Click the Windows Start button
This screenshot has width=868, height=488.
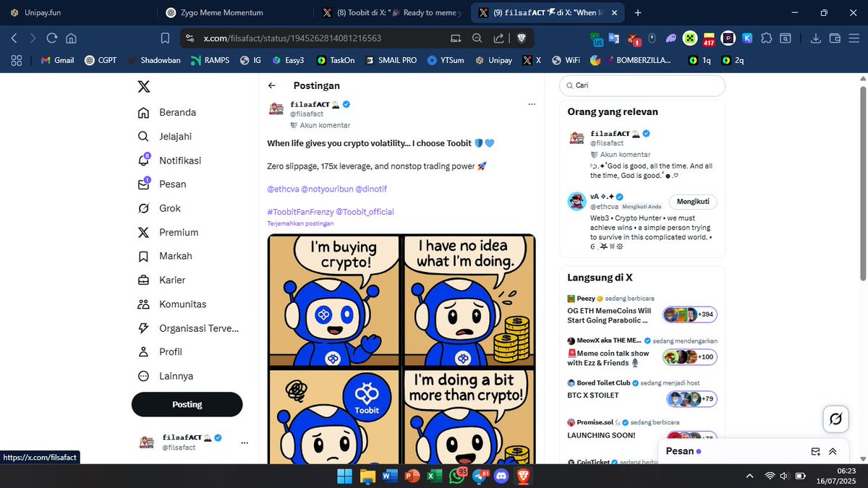[345, 475]
